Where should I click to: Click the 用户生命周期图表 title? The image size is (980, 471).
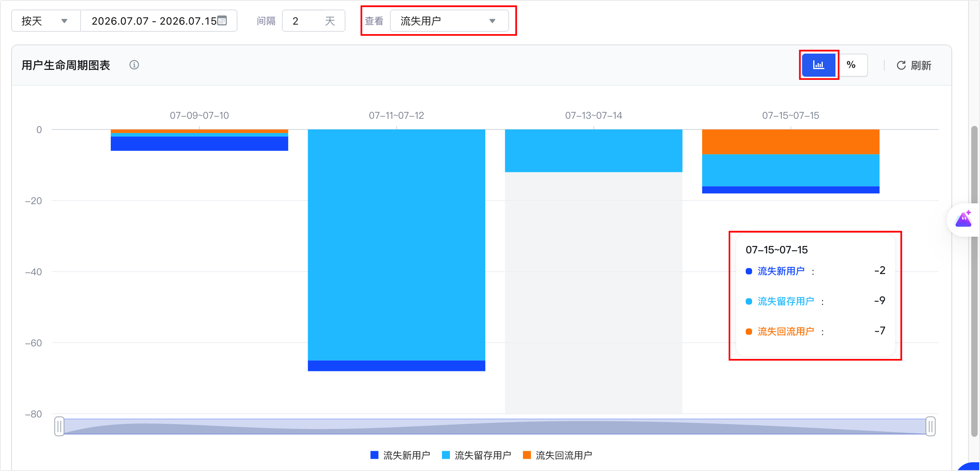pyautogui.click(x=66, y=65)
